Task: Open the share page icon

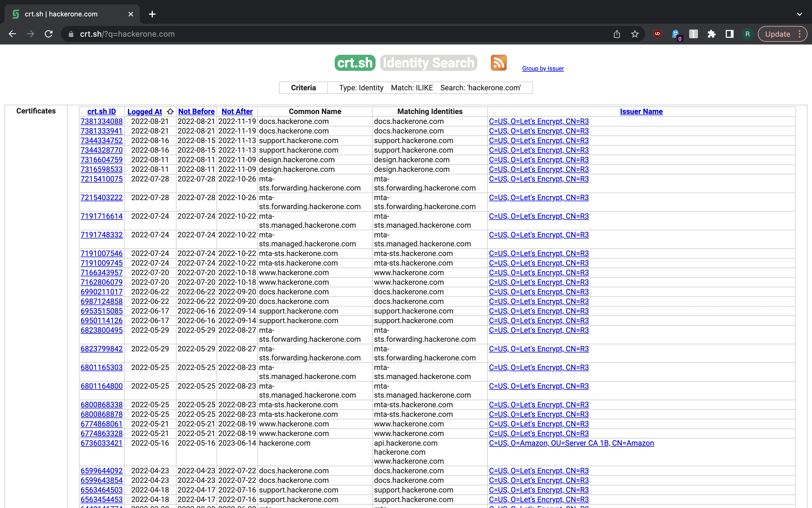Action: tap(617, 34)
